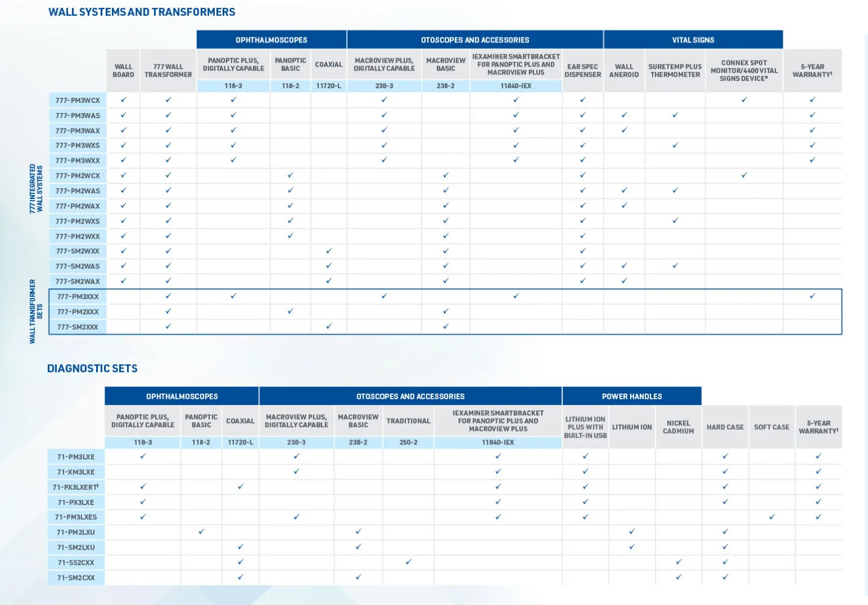Select row label '777-PM3XXX'
868x605 pixels.
pyautogui.click(x=77, y=296)
